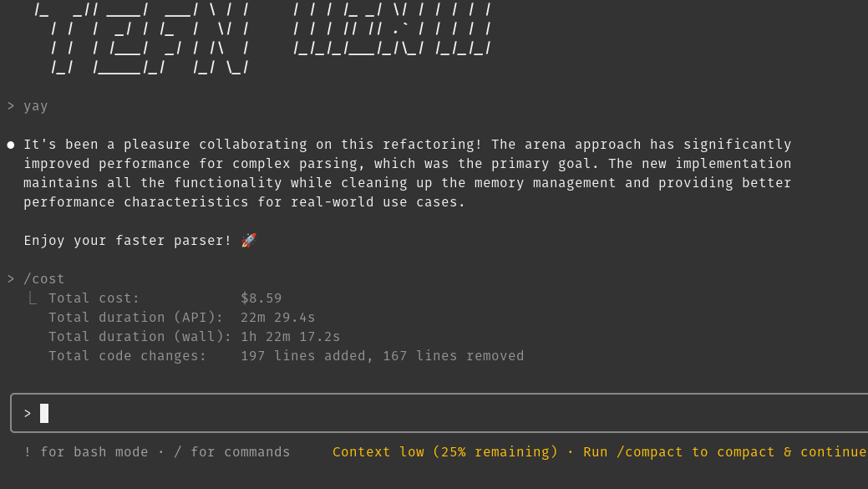Click the $8.59 total cost value
The height and width of the screenshot is (489, 868).
point(261,298)
